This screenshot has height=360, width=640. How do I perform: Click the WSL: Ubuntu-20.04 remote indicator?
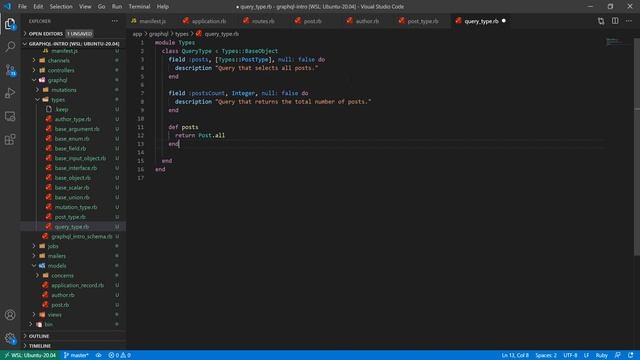click(30, 355)
